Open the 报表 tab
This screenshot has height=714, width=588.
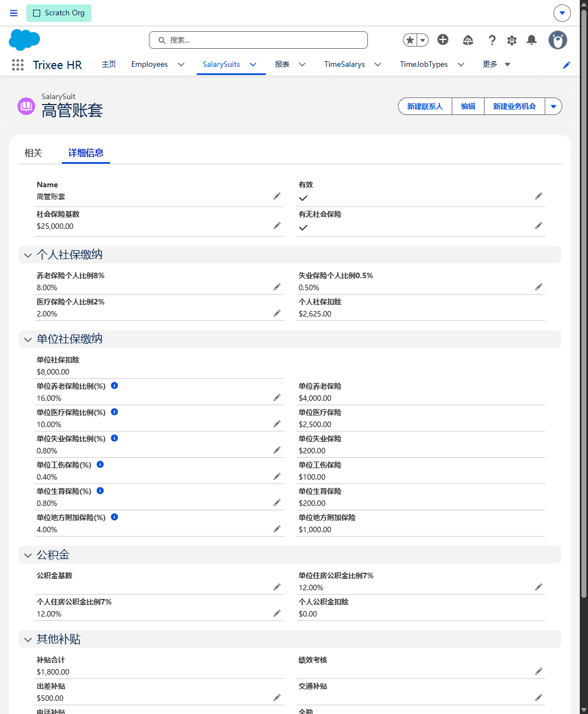[282, 65]
